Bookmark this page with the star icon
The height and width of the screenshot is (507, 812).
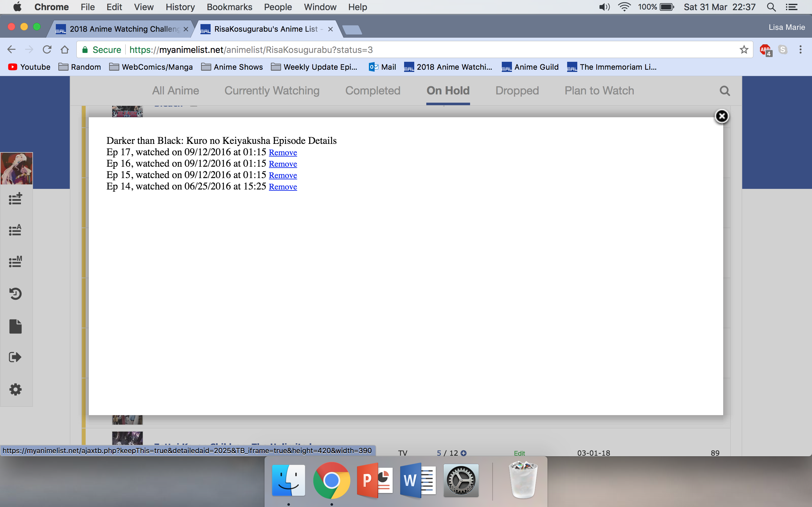click(x=743, y=50)
